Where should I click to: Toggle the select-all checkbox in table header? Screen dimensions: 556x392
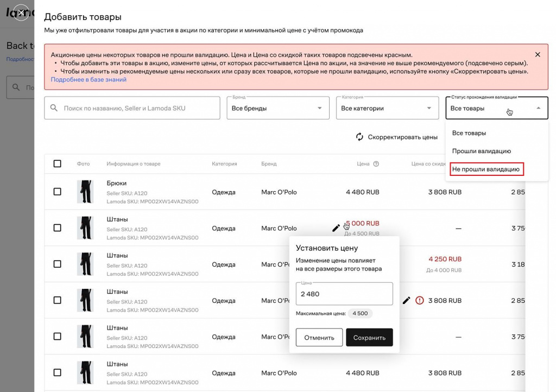pos(58,163)
